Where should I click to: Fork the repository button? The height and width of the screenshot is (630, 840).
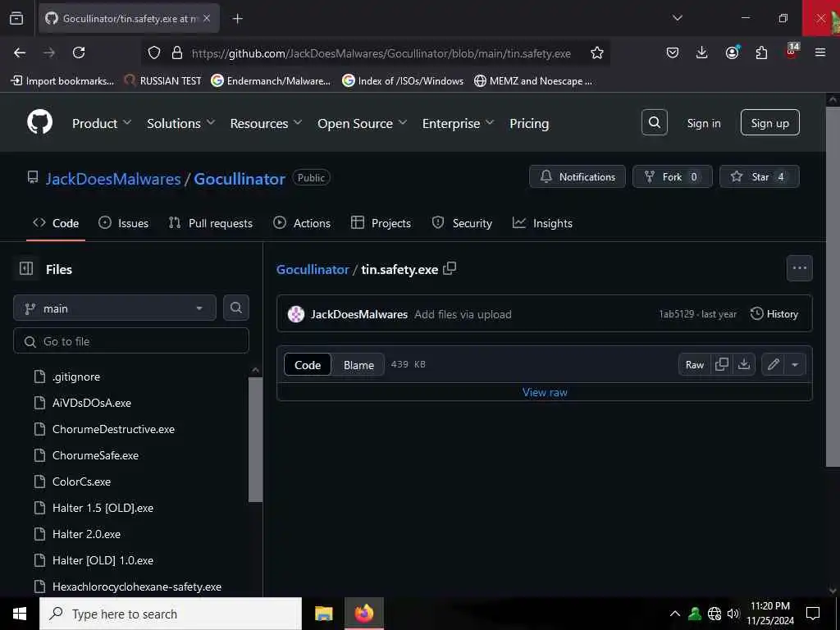point(673,176)
